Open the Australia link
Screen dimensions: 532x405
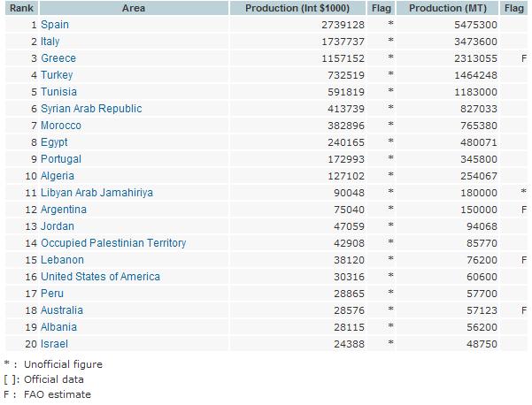[62, 310]
